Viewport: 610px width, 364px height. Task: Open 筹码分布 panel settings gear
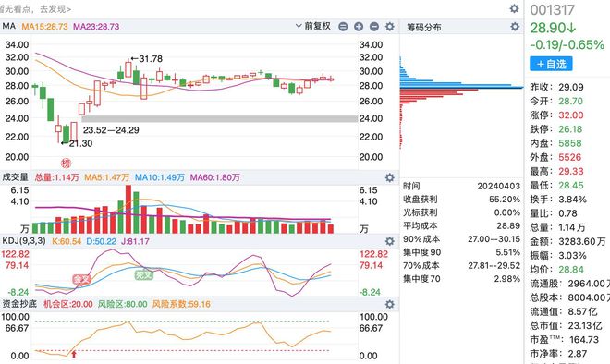[x=515, y=27]
